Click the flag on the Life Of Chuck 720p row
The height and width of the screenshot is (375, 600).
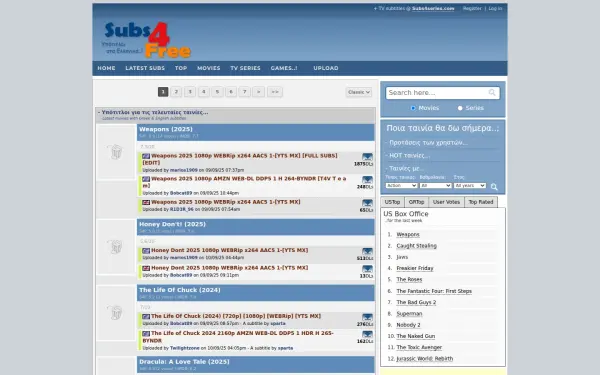[x=146, y=316]
